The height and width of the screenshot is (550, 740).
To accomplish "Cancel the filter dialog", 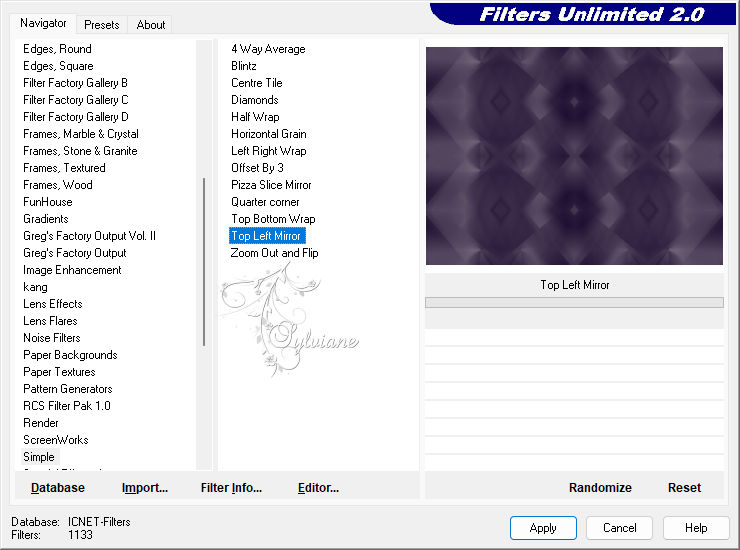I will click(x=619, y=528).
